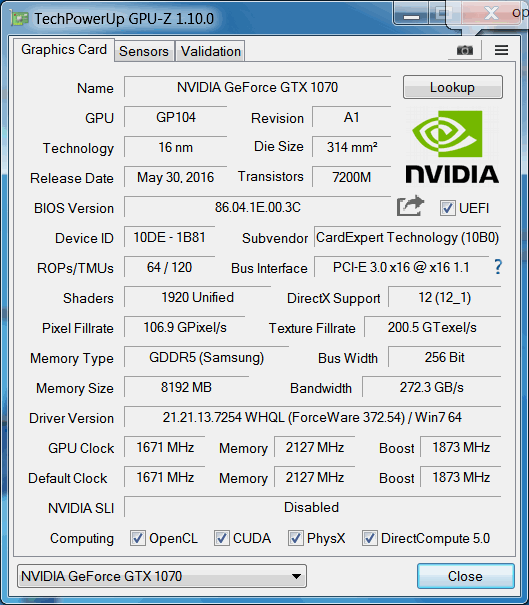Click the Close button
The image size is (529, 605).
coord(465,576)
